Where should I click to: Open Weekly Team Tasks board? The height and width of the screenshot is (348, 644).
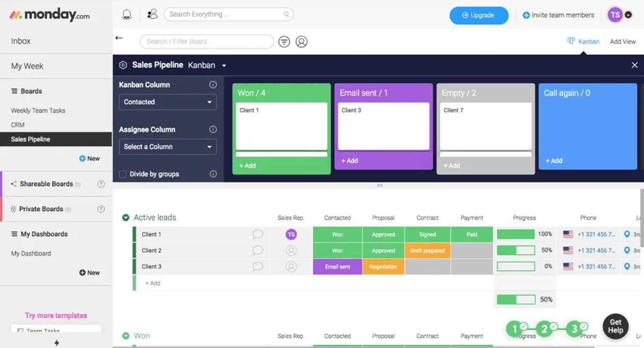[38, 110]
